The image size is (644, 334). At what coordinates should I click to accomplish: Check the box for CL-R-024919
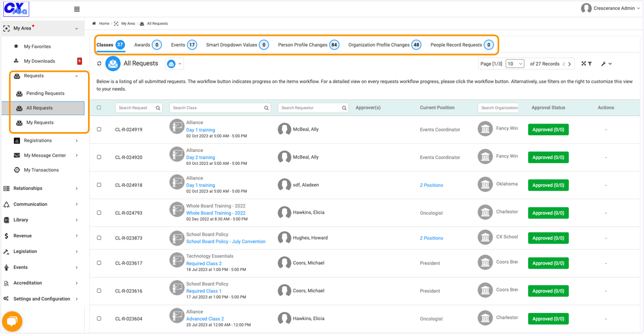click(x=99, y=129)
